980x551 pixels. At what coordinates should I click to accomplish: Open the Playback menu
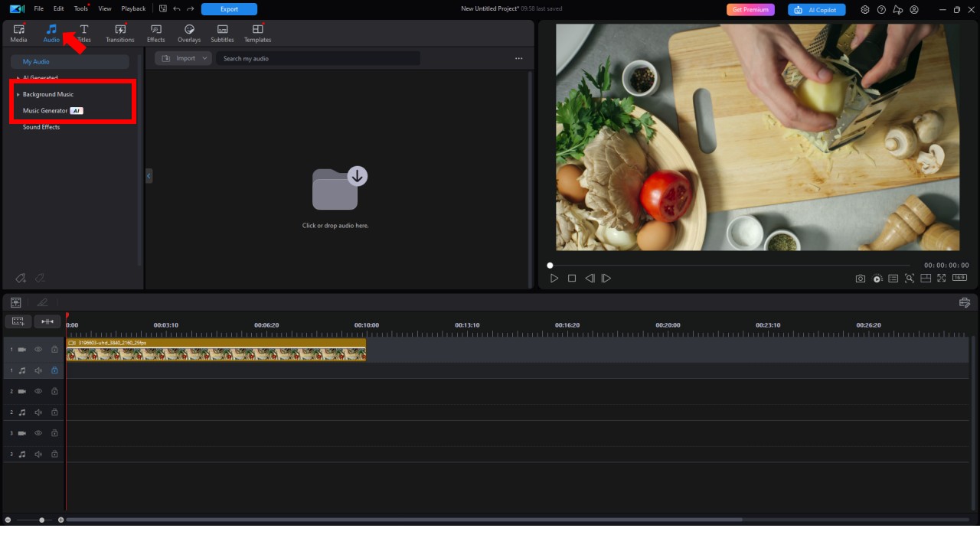tap(133, 8)
